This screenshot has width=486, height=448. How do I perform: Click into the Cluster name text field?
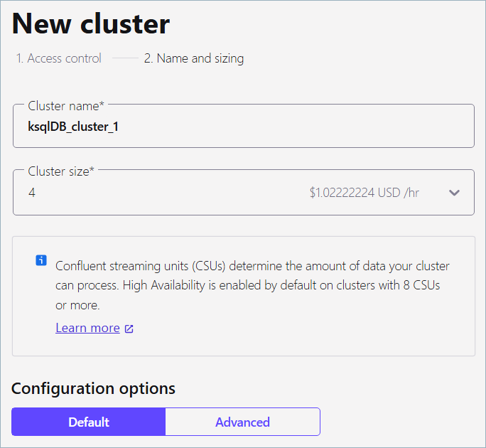(x=284, y=127)
